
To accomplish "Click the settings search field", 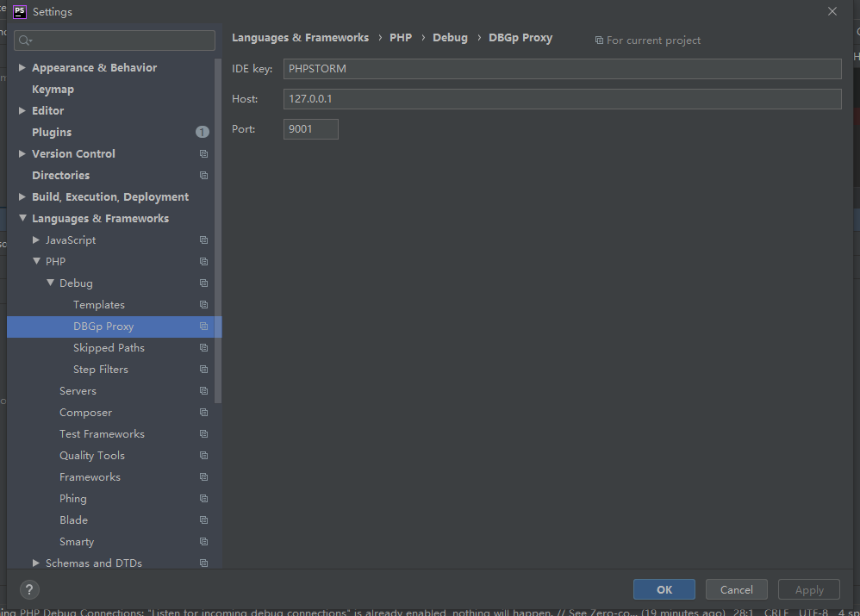I will click(114, 40).
